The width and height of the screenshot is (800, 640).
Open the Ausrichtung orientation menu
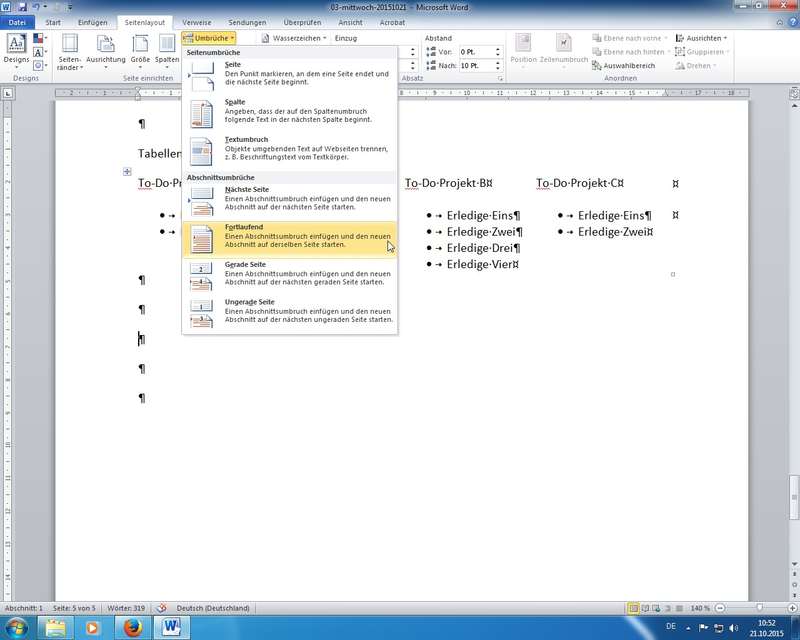coord(106,52)
